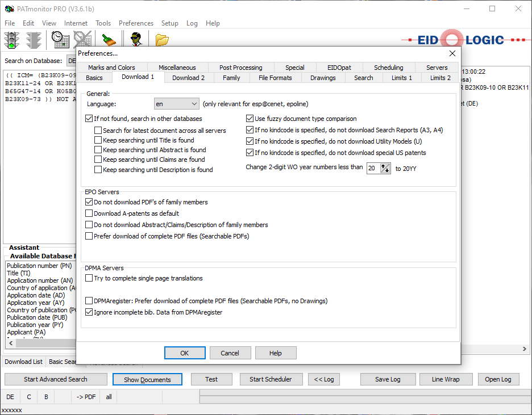Click the Test button in main window
Image resolution: width=532 pixels, height=415 pixels.
coord(211,379)
